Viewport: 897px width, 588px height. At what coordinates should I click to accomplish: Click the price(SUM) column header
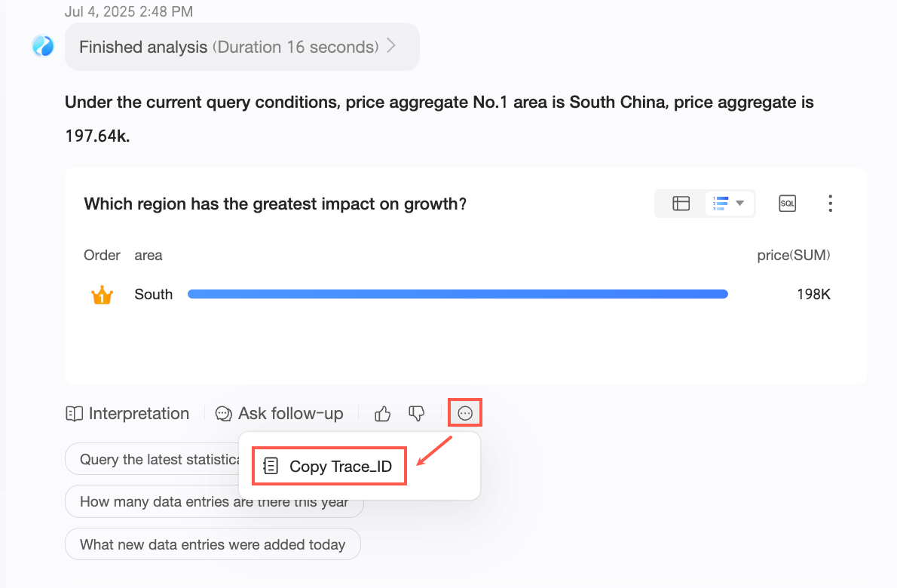(x=794, y=255)
